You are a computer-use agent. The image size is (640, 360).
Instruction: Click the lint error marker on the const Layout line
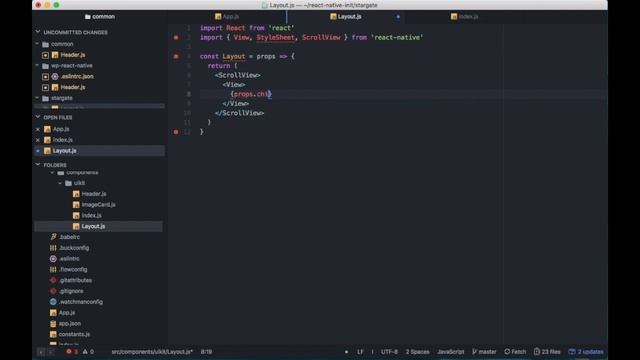(176, 56)
